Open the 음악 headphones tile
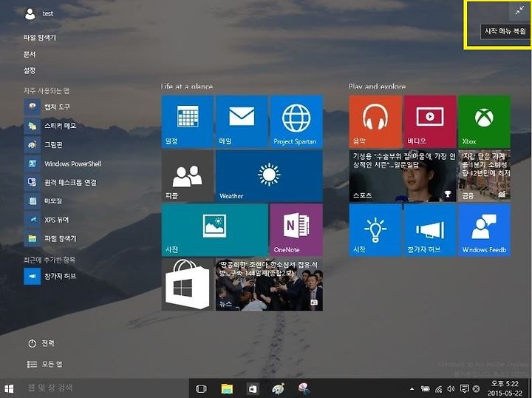The height and width of the screenshot is (398, 532). click(x=375, y=121)
